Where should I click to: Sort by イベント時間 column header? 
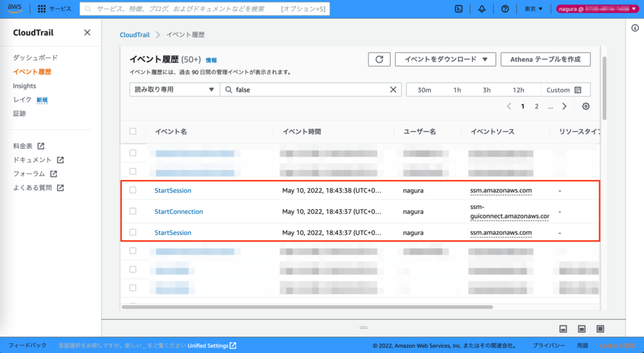point(302,132)
